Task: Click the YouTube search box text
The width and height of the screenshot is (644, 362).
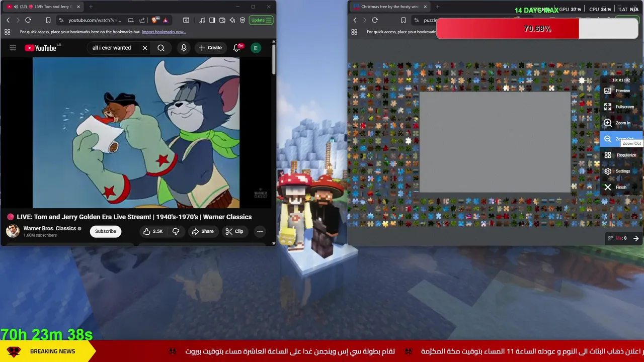Action: tap(112, 48)
